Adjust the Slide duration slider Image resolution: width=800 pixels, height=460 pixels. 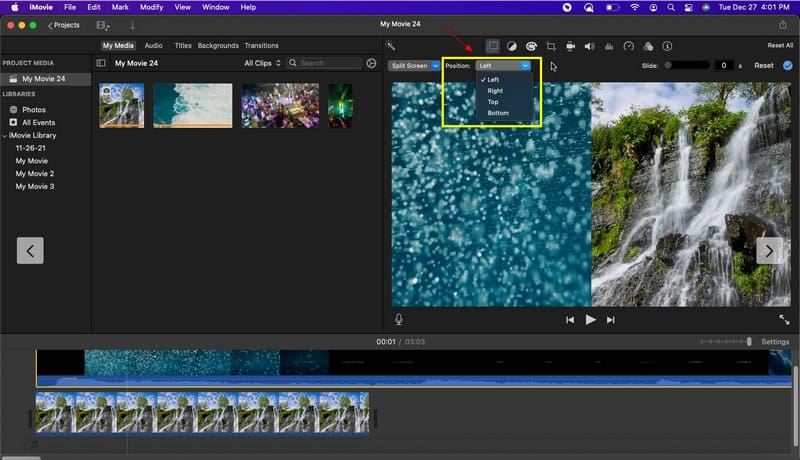[x=687, y=65]
